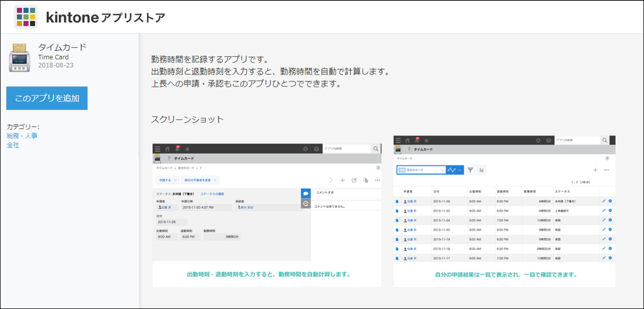Click the blue comment bubble icon
Screen dimensions: 644x309
tap(306, 194)
